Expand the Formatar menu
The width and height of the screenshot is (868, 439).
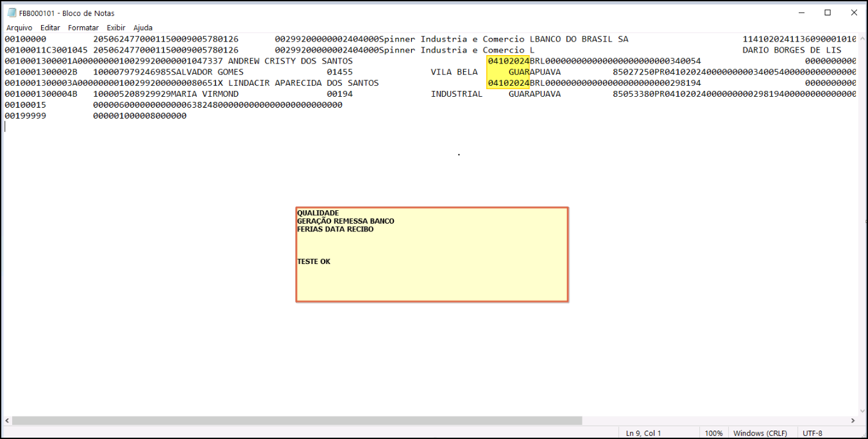point(83,28)
